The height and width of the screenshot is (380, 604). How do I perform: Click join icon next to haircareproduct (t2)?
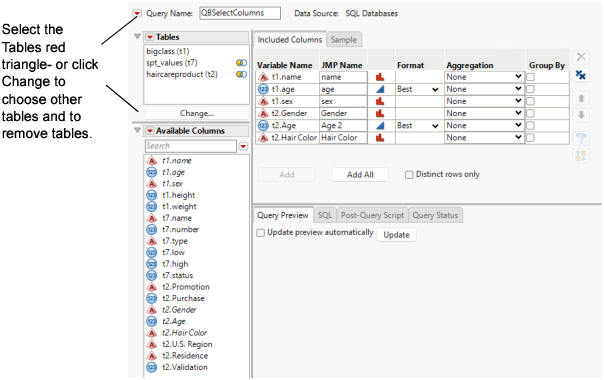[x=242, y=74]
